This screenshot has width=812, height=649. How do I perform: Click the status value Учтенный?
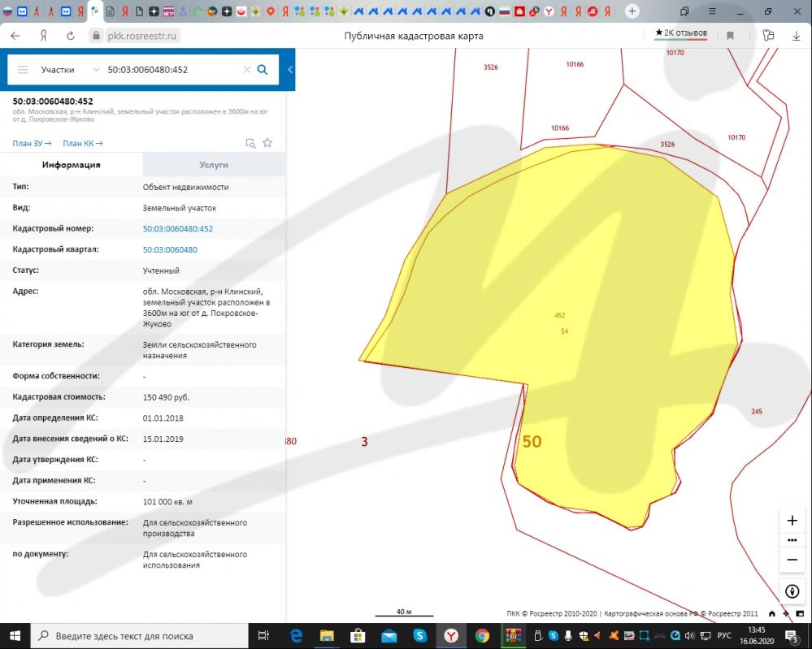tap(161, 270)
